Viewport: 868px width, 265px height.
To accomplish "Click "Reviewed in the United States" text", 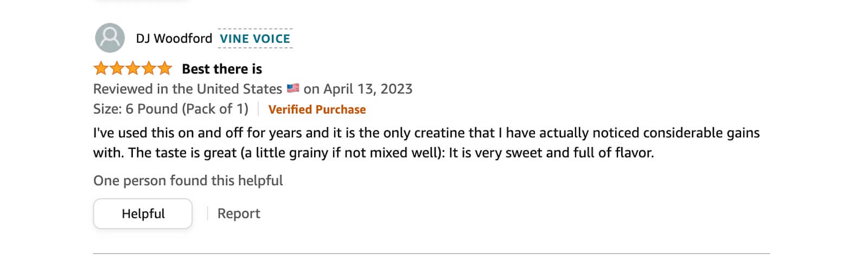I will click(x=188, y=89).
